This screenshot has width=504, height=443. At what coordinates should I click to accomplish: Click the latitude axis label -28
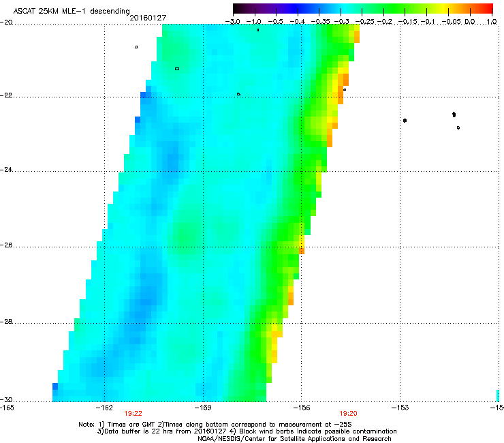click(x=6, y=322)
